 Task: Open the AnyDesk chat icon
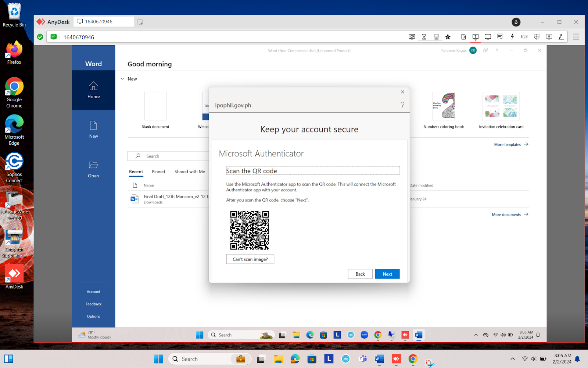(500, 37)
